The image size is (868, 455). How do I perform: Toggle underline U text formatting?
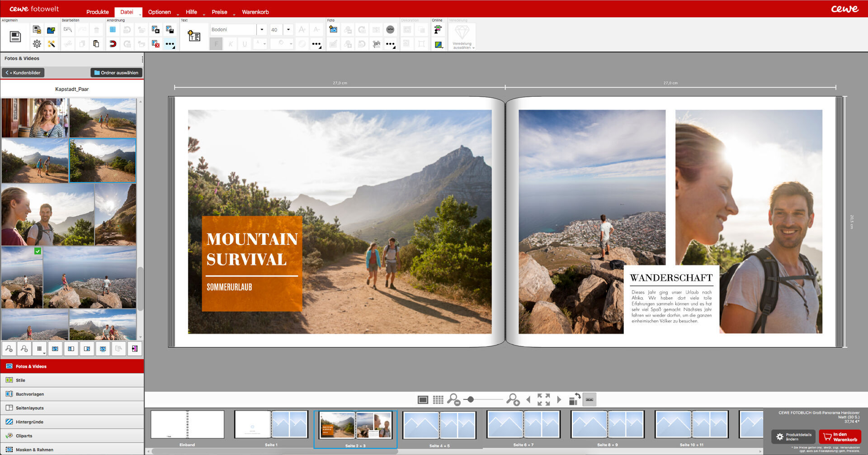click(245, 44)
